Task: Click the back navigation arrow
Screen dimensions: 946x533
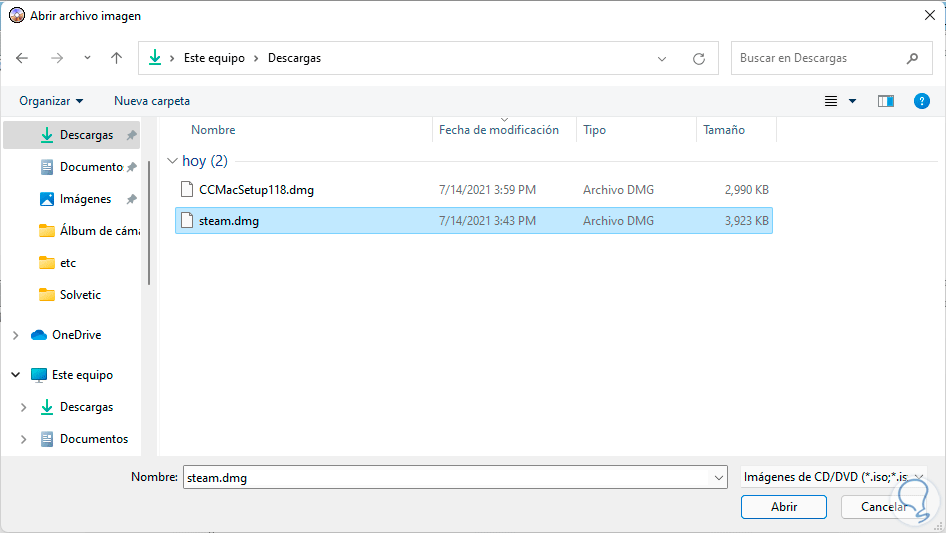Action: coord(22,58)
